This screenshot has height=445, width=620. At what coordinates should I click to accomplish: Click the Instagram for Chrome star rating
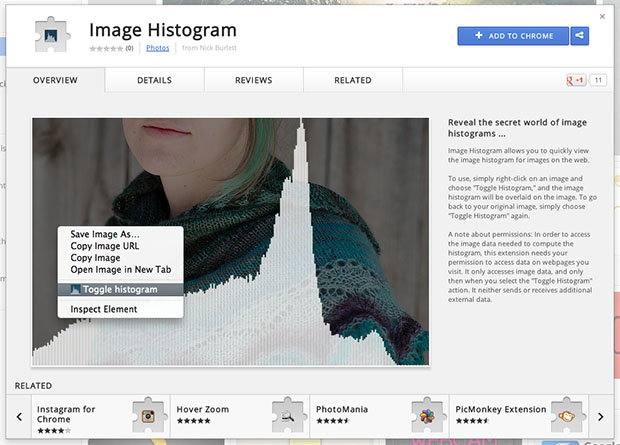click(x=54, y=431)
